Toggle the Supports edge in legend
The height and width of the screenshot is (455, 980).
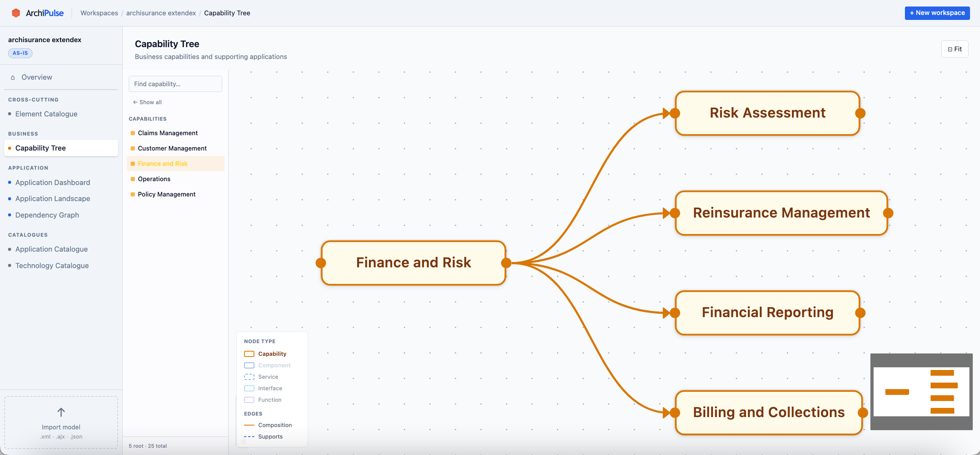pyautogui.click(x=249, y=436)
